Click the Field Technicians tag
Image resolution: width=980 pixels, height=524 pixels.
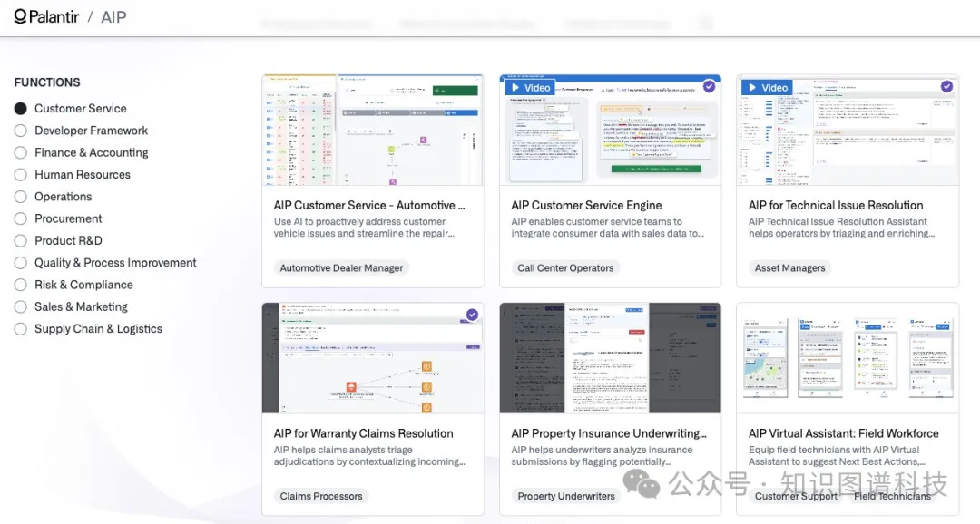tap(893, 496)
